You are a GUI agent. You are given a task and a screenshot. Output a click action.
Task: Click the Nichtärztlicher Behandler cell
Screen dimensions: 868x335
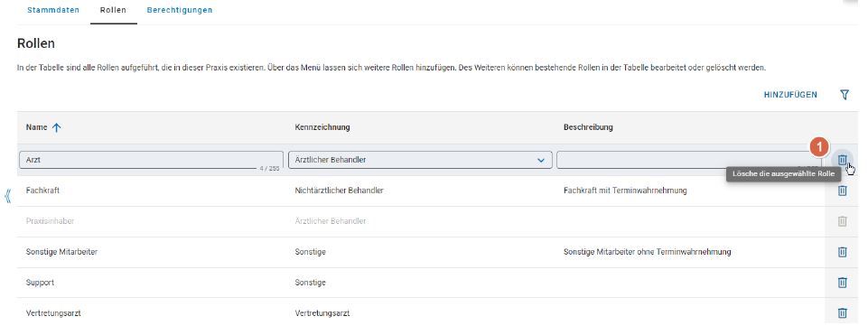coord(340,191)
